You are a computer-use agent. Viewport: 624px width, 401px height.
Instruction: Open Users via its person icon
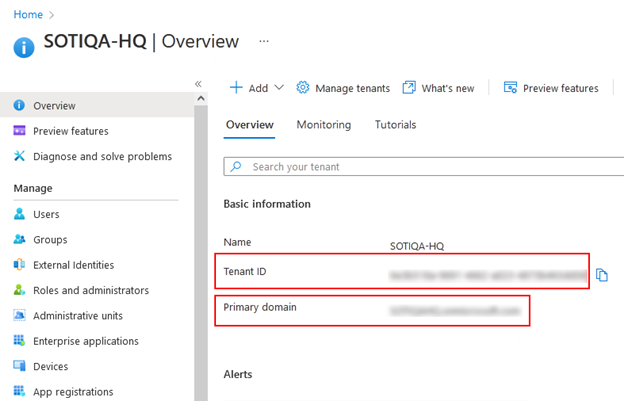(x=19, y=214)
